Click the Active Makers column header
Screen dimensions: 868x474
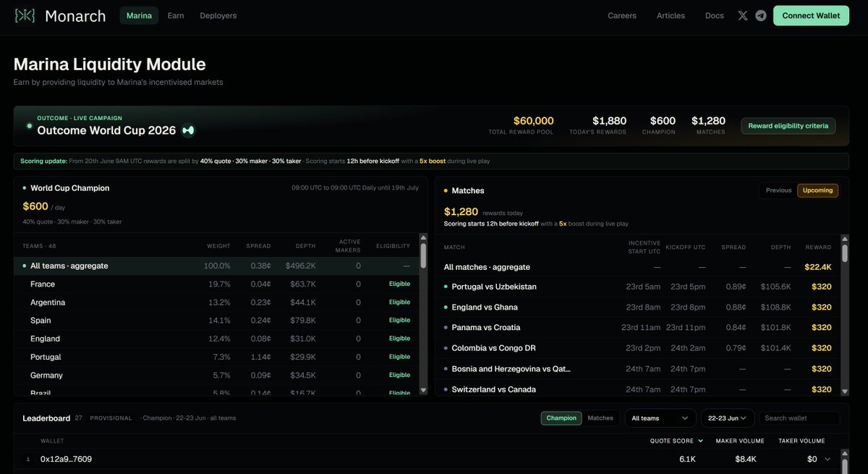[x=348, y=246]
